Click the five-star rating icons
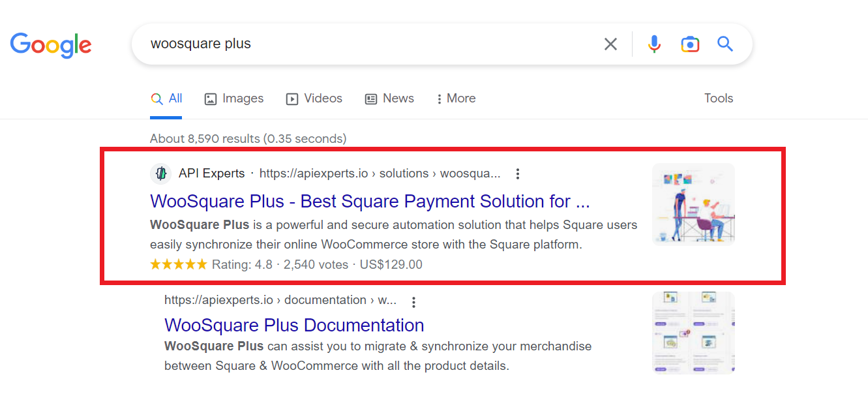The image size is (868, 396). (179, 265)
